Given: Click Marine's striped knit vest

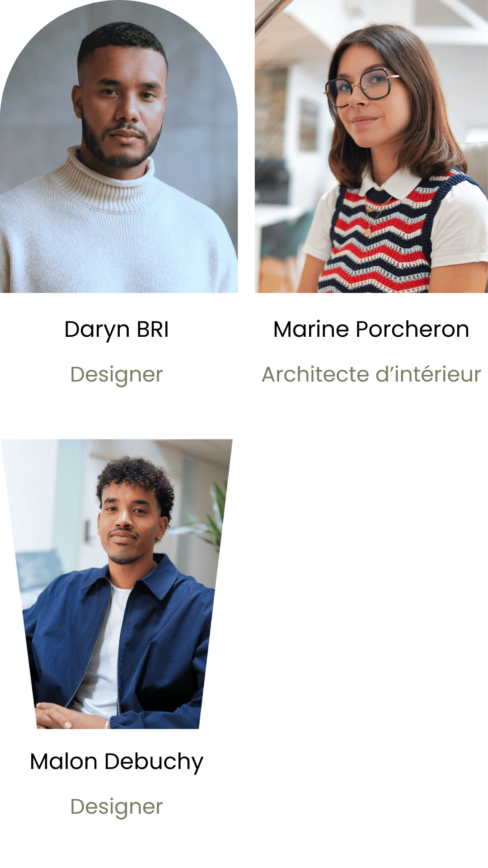Looking at the screenshot, I should click(x=384, y=240).
